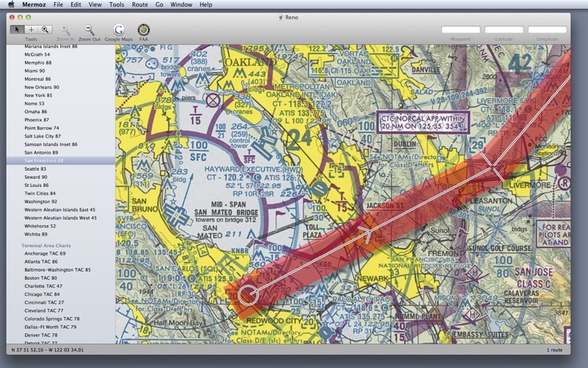The image size is (588, 368).
Task: Select Samoan Islands Inset 86 chart
Action: click(51, 144)
